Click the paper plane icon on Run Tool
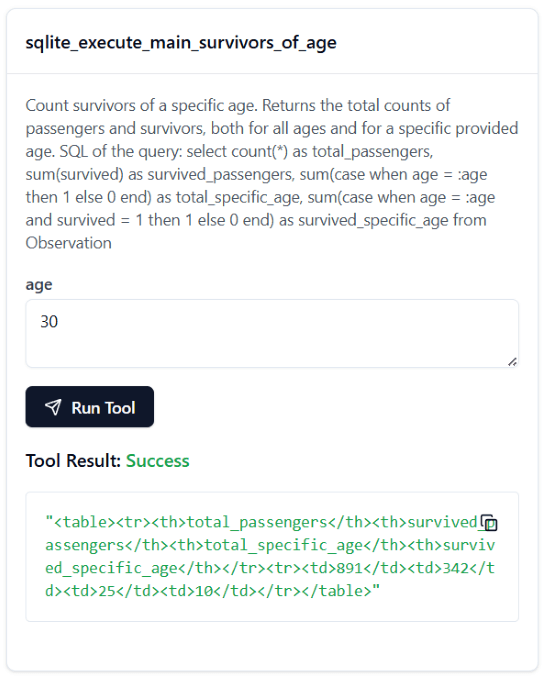 pyautogui.click(x=53, y=407)
